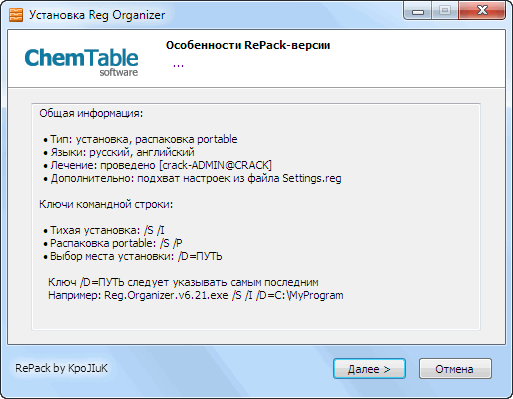Click the Общая информация label
This screenshot has width=513, height=399.
[x=91, y=114]
